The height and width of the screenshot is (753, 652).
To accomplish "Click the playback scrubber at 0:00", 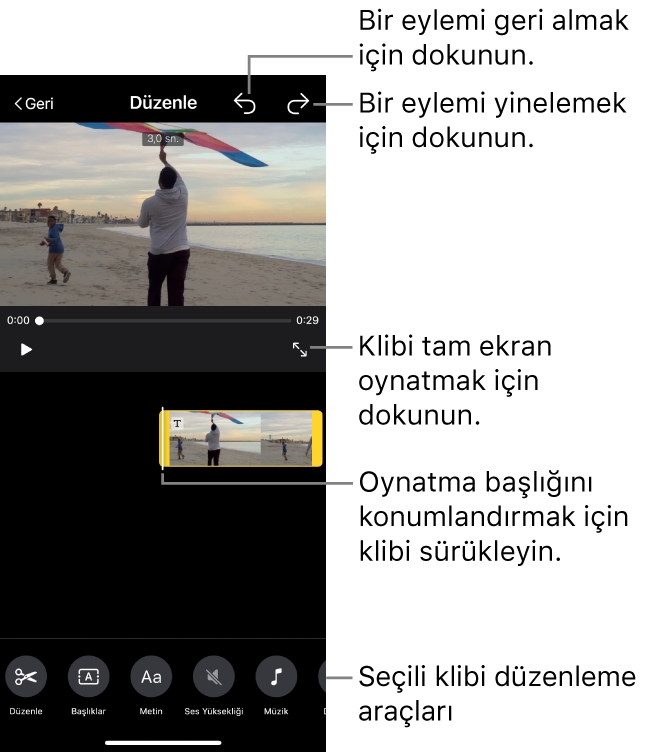I will point(39,321).
